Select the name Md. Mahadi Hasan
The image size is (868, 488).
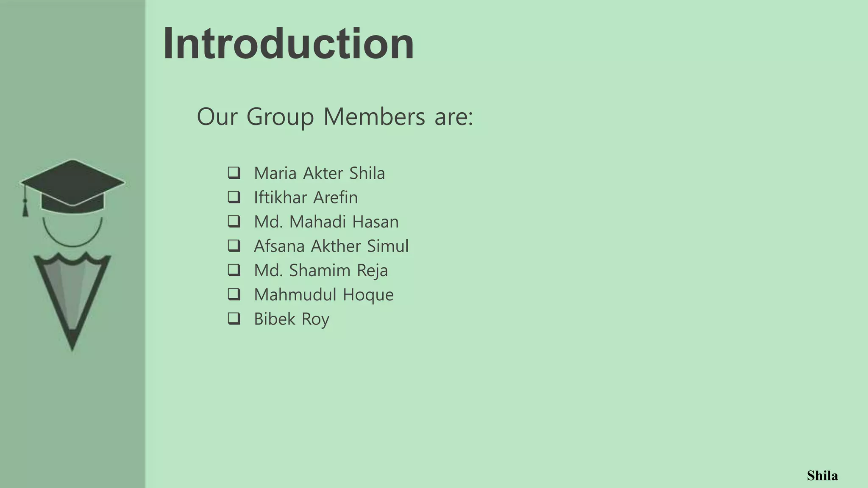(x=326, y=222)
